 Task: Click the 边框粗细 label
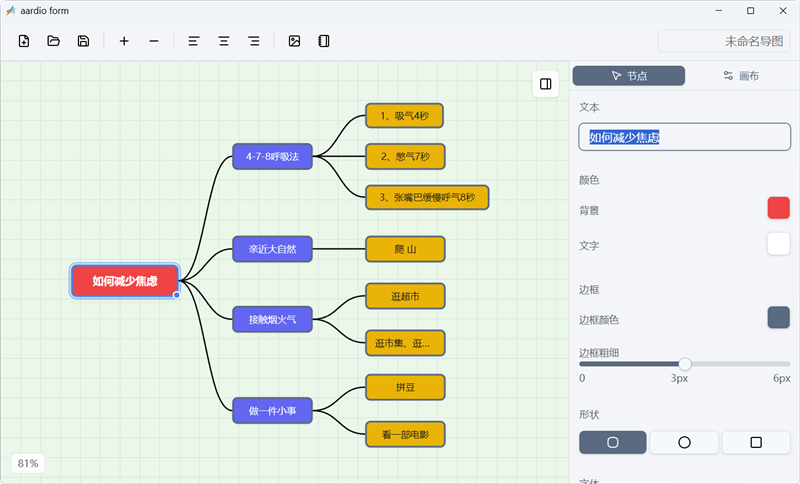(x=599, y=353)
